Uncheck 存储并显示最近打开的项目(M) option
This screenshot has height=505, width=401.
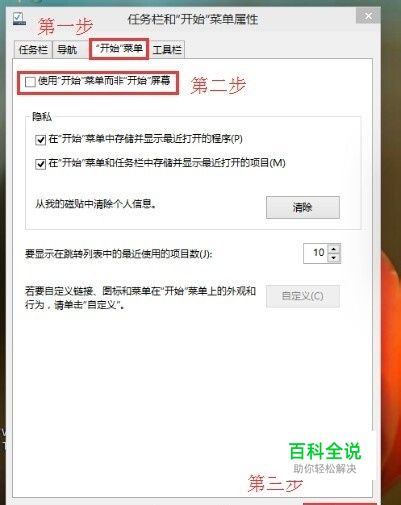pyautogui.click(x=40, y=164)
